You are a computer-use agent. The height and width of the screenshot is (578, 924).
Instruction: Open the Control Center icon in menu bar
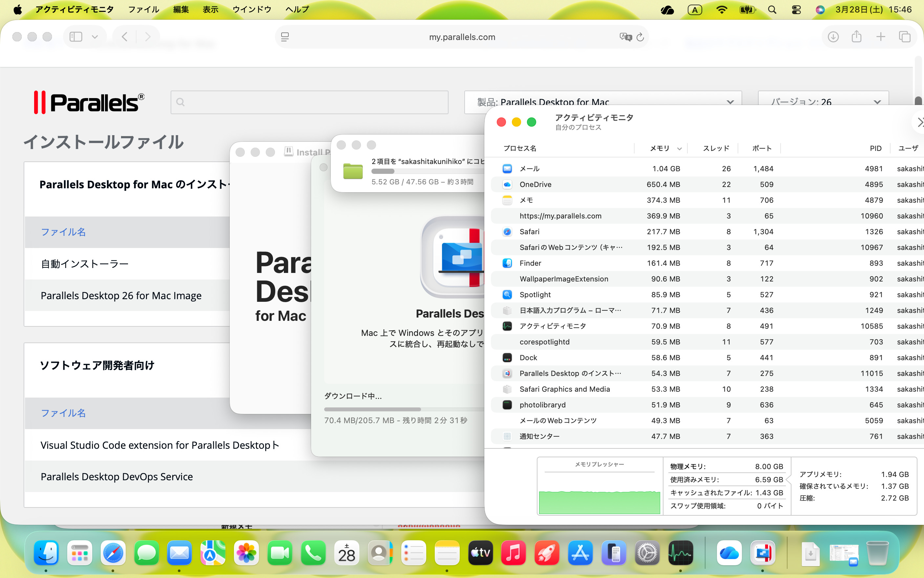pos(796,10)
